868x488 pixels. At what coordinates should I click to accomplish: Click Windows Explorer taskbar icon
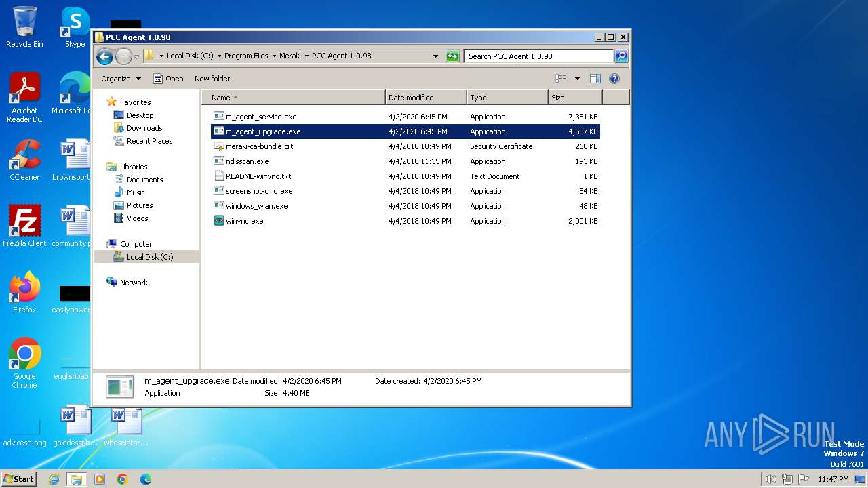tap(76, 479)
